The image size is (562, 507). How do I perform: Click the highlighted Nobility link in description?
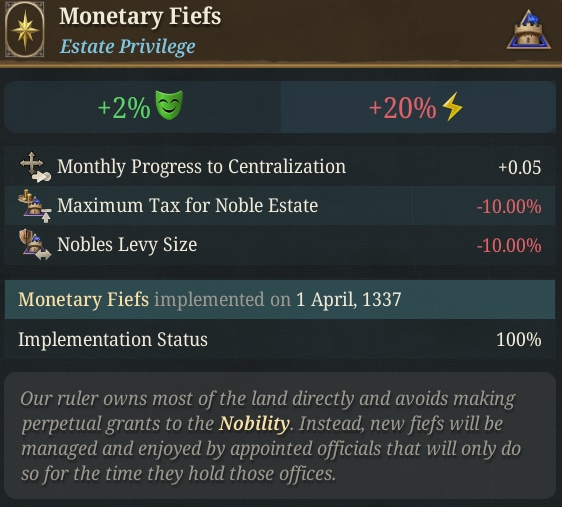pos(254,424)
